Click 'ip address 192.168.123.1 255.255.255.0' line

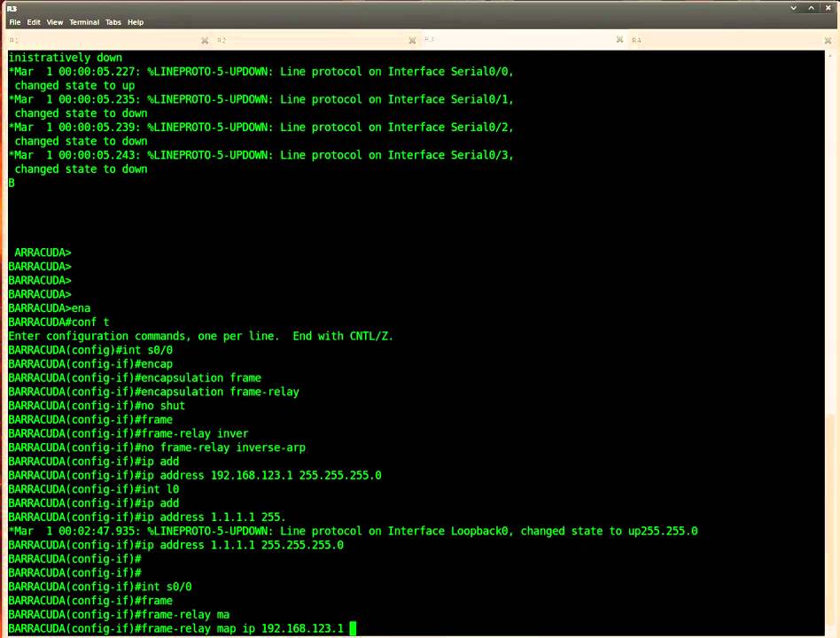click(195, 475)
